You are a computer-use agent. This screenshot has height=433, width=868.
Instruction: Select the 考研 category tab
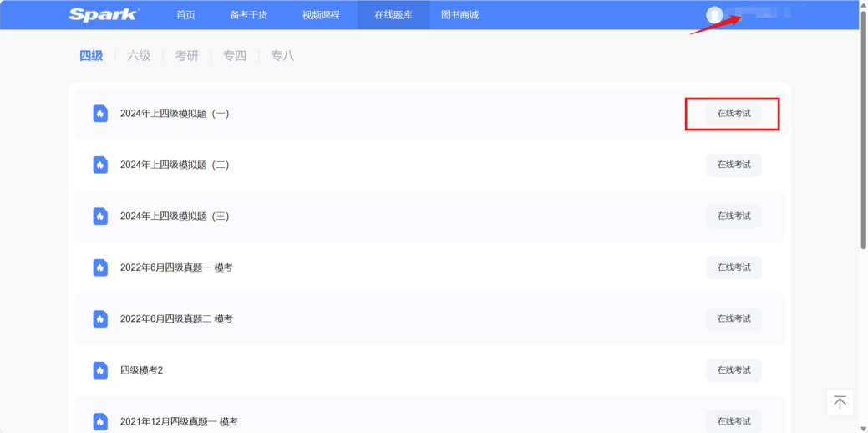pos(186,56)
